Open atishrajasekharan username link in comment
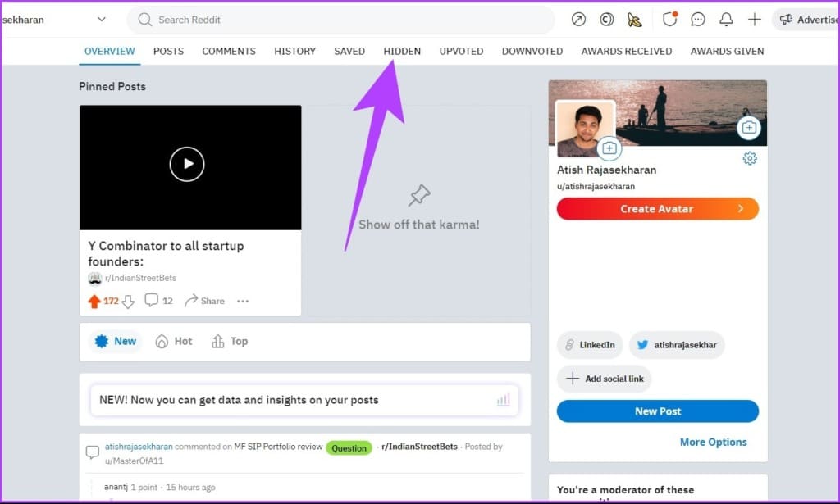The height and width of the screenshot is (504, 840). (139, 447)
